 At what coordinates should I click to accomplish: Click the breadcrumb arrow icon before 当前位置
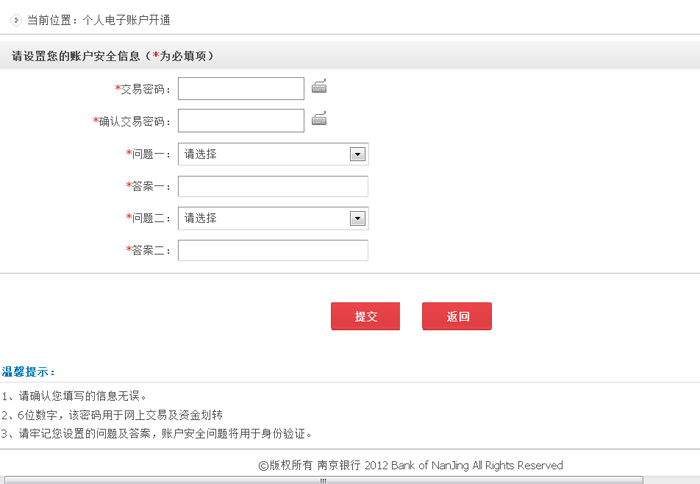(16, 19)
